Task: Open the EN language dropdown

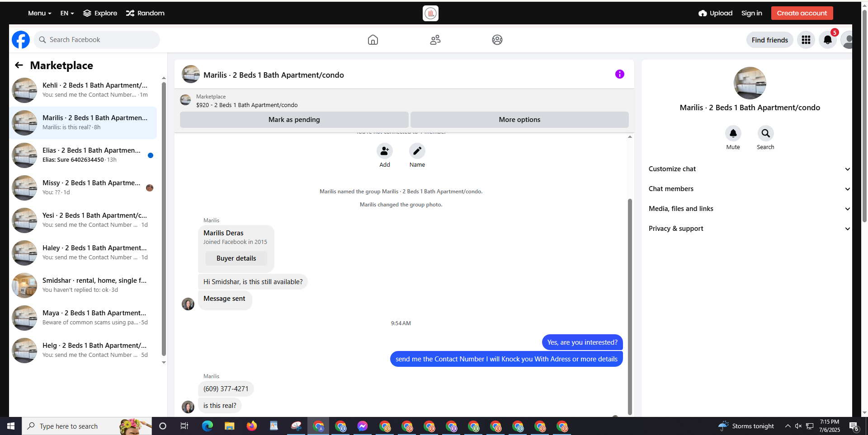Action: coord(67,13)
